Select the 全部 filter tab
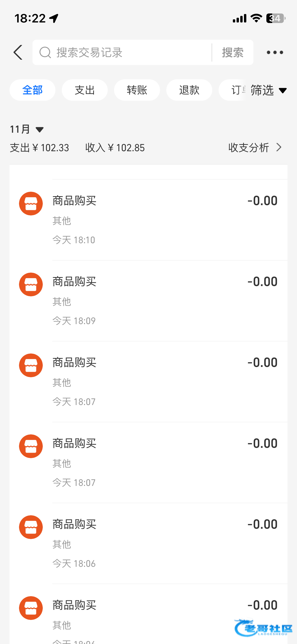The height and width of the screenshot is (644, 297). coord(32,90)
